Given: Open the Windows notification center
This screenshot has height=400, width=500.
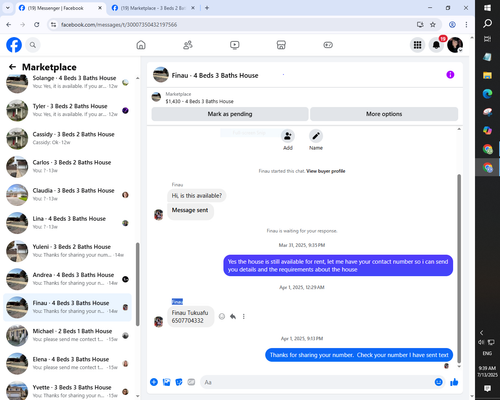Looking at the screenshot, I should coord(487,388).
